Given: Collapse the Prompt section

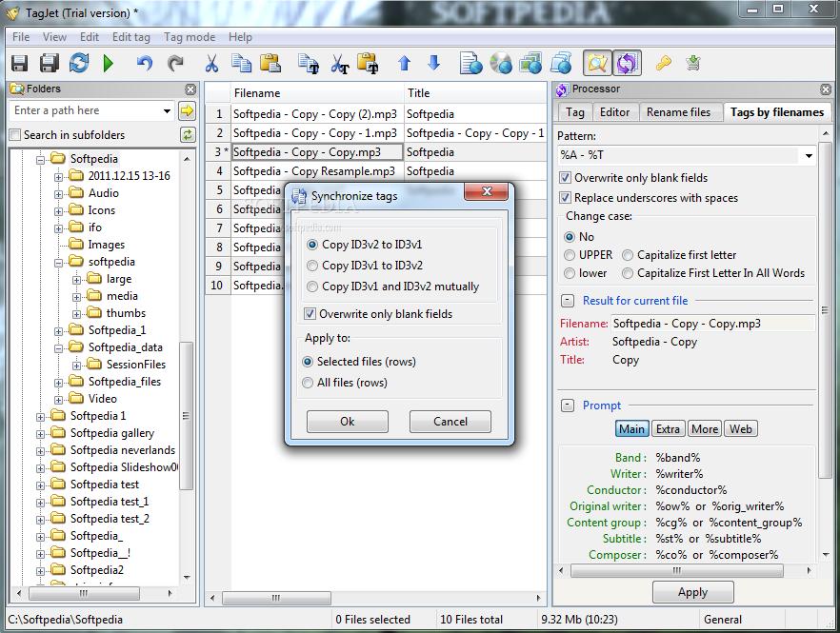Looking at the screenshot, I should 568,406.
